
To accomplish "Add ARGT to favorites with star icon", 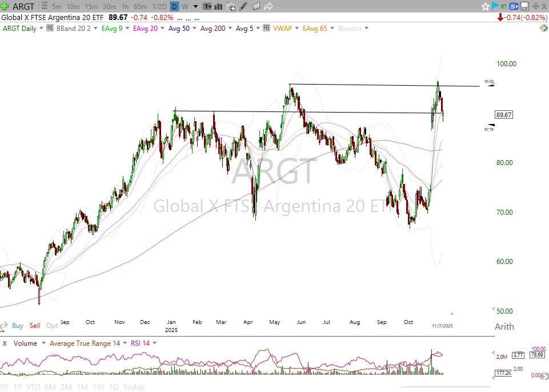I will (485, 6).
